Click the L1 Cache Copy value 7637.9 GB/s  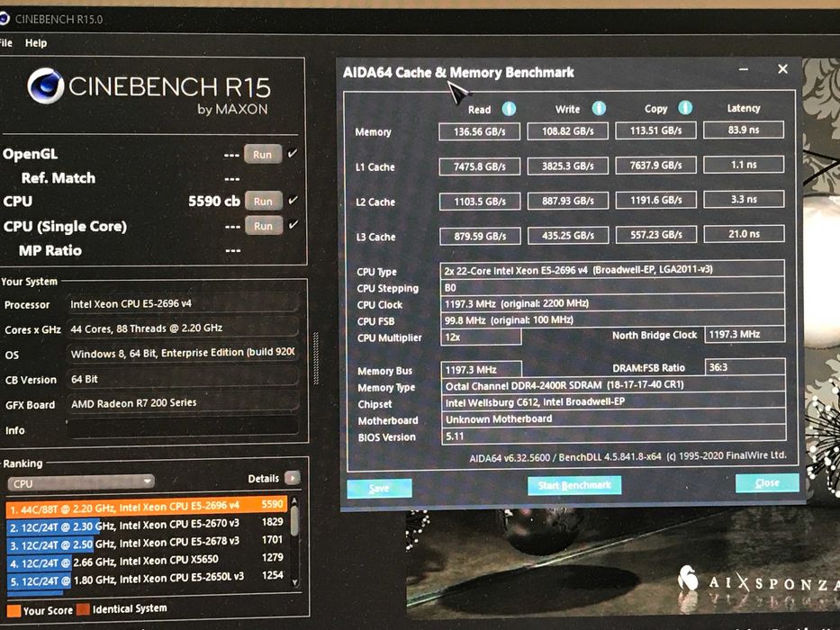655,165
